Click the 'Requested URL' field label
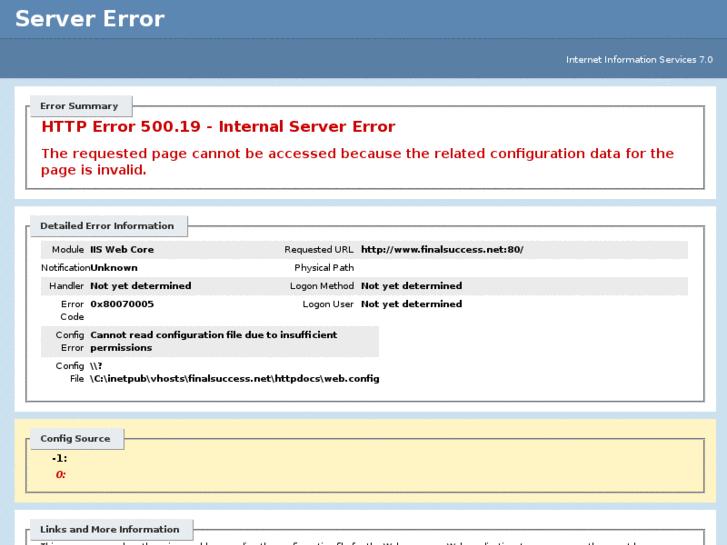 tap(319, 250)
